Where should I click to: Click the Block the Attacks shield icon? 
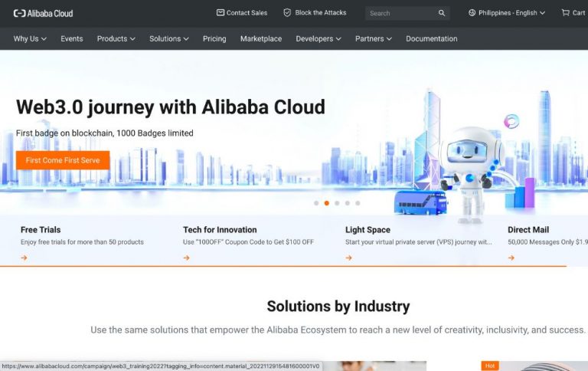[287, 13]
